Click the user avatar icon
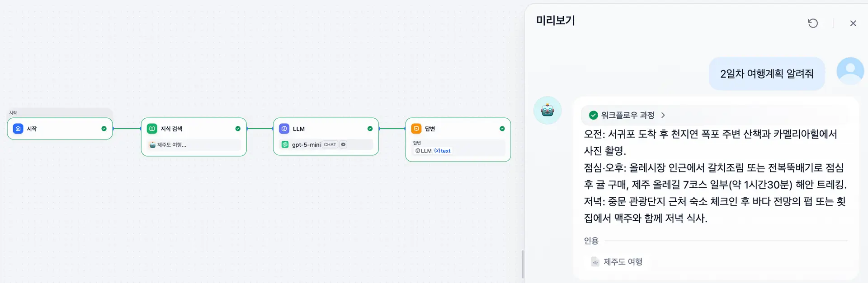The height and width of the screenshot is (283, 868). [x=850, y=70]
